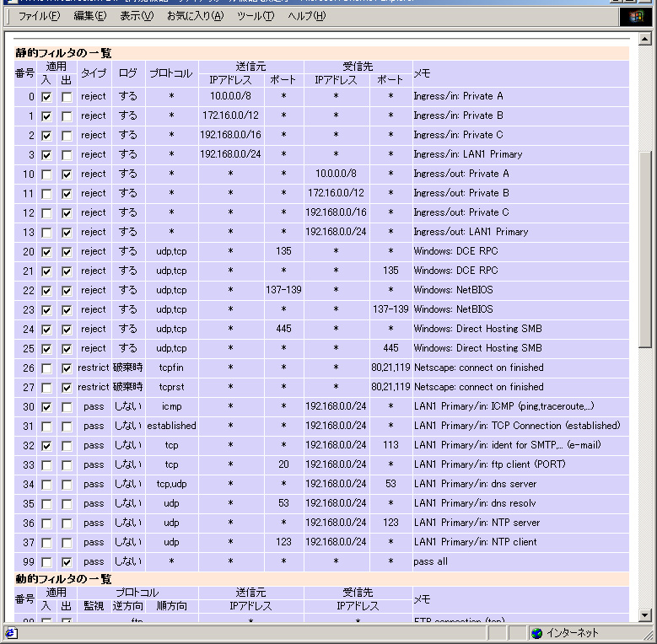Check the 入 checkbox for filter 37 NTP client
The image size is (657, 644).
point(46,543)
